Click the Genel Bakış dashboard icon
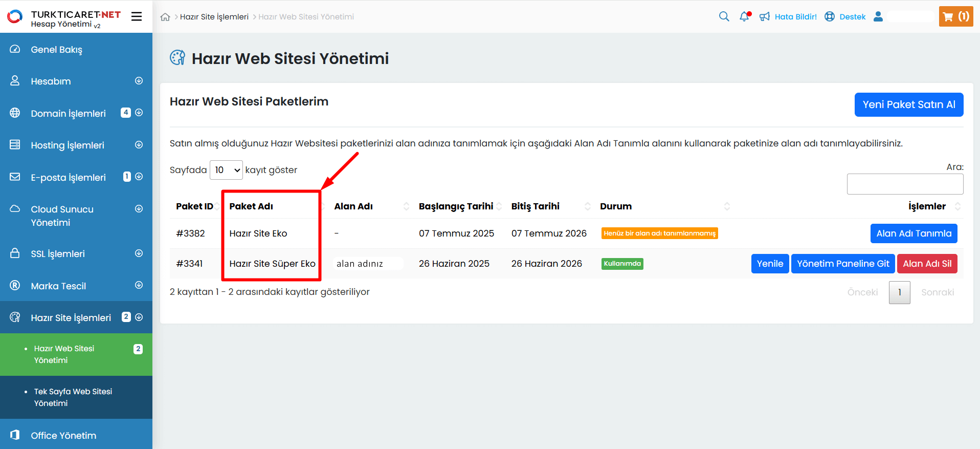980x449 pixels. [x=15, y=49]
